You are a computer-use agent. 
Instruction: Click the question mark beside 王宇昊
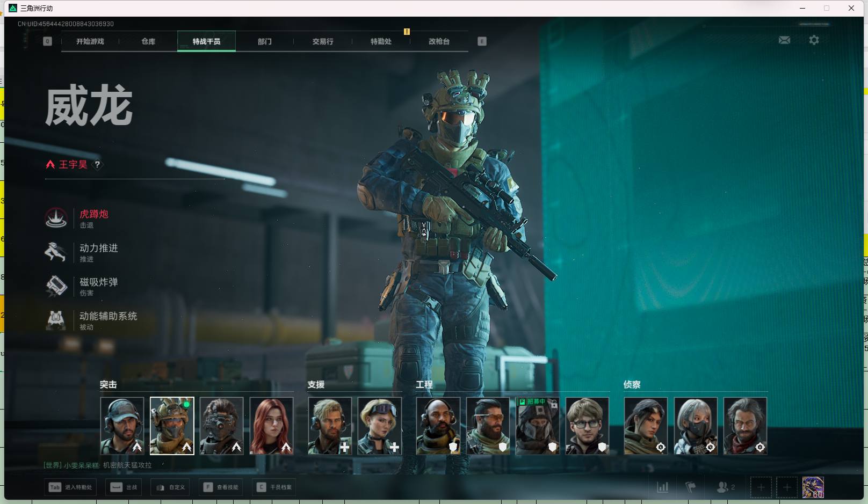[97, 165]
